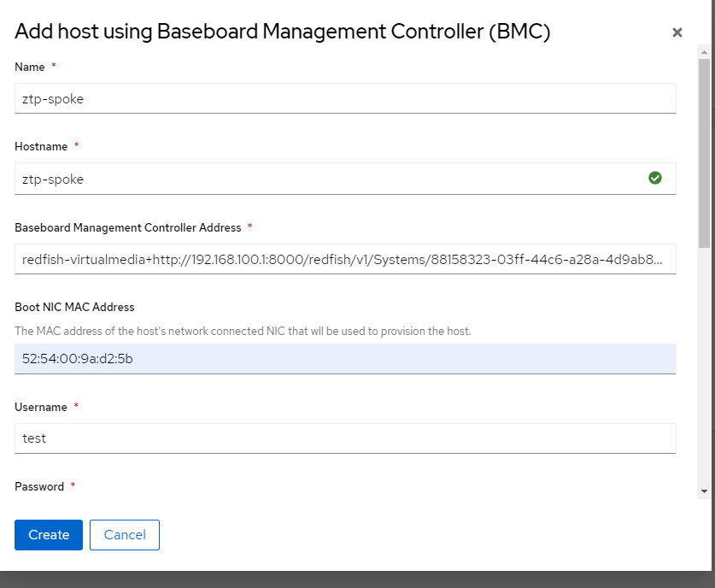Click the Name field label
The width and height of the screenshot is (715, 588).
pos(30,67)
